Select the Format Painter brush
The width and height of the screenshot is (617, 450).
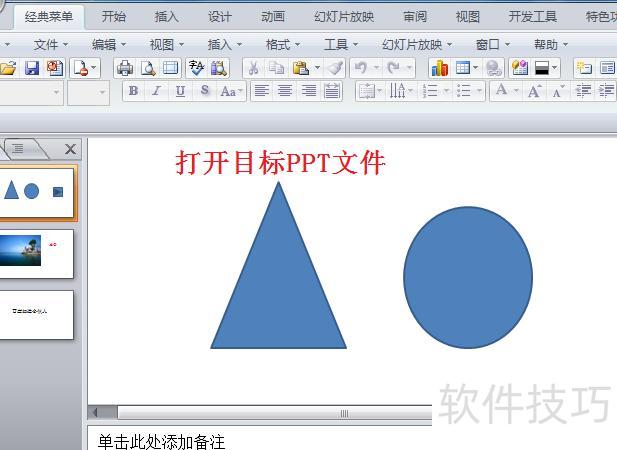(335, 68)
